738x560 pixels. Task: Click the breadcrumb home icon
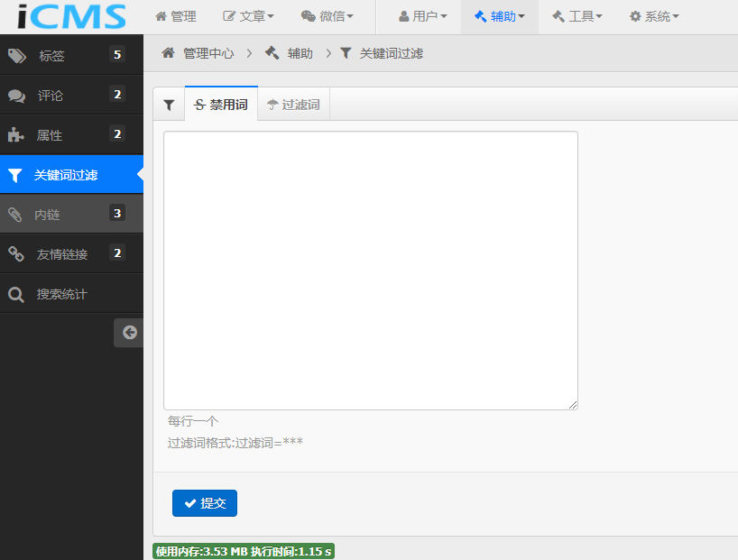[x=168, y=52]
